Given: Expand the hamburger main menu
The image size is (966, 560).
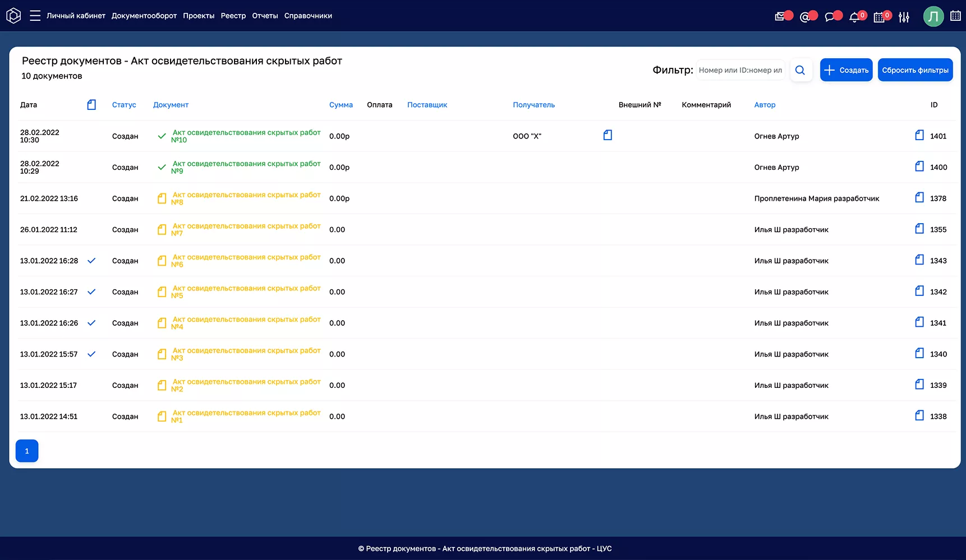Looking at the screenshot, I should (35, 16).
